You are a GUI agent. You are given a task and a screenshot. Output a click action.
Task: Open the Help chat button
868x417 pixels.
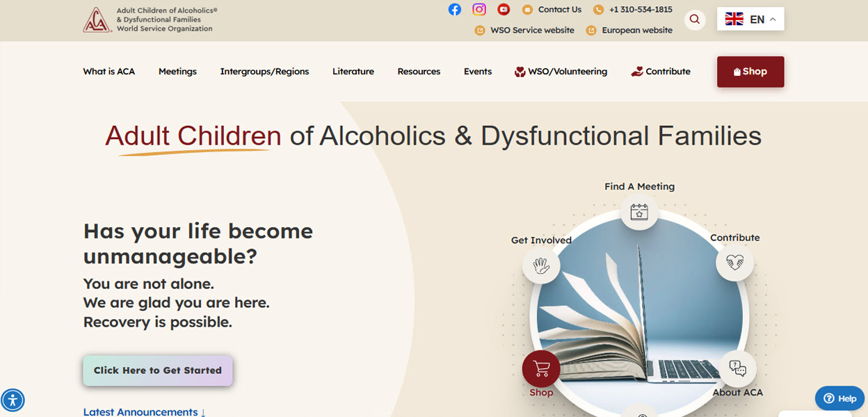click(x=840, y=398)
